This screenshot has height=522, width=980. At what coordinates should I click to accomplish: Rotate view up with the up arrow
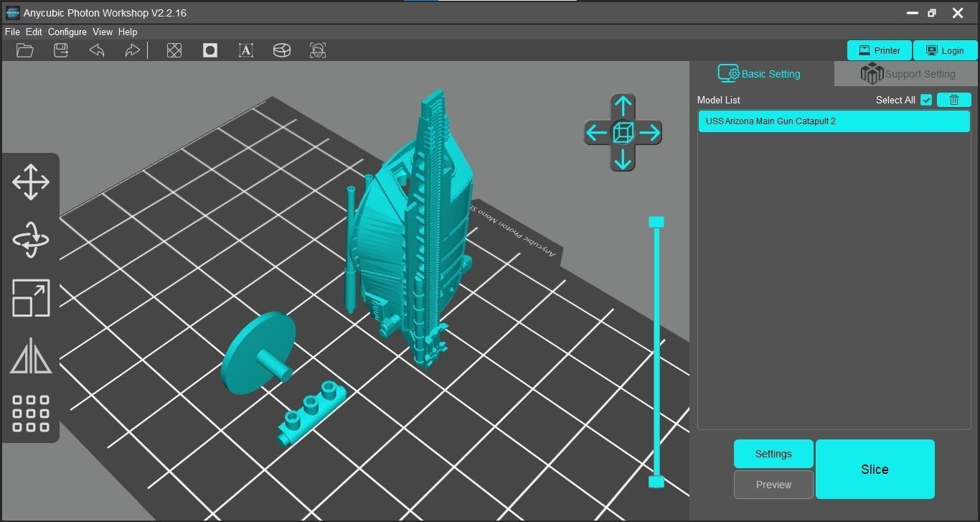pos(623,106)
